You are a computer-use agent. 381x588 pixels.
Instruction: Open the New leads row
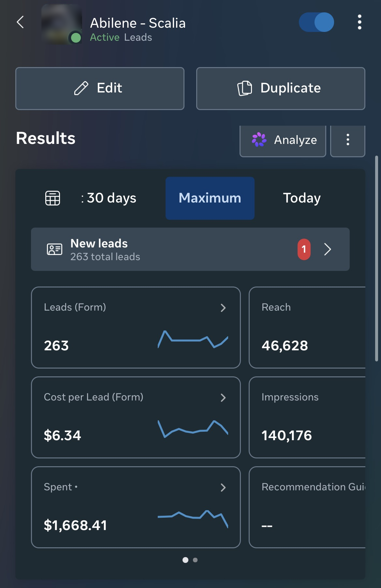190,249
